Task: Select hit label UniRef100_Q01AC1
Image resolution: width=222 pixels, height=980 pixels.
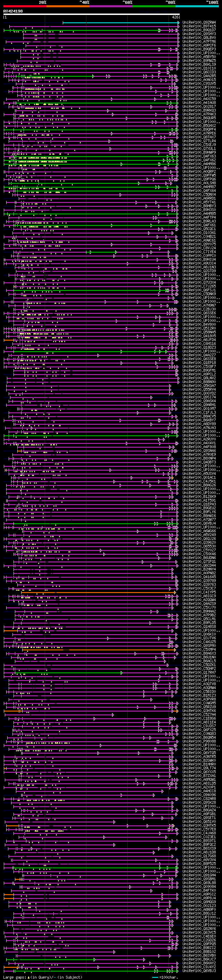Action: [199, 477]
